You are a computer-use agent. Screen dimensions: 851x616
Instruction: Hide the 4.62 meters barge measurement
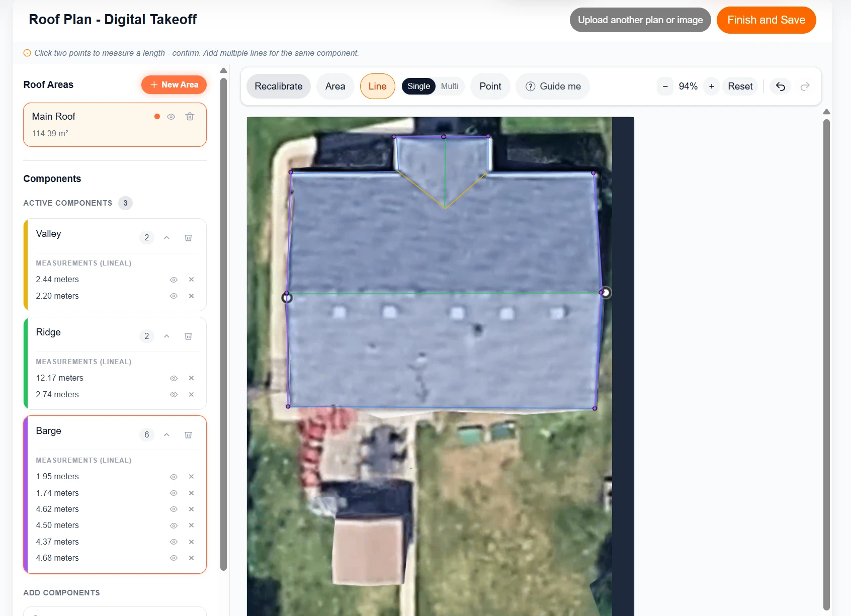174,509
